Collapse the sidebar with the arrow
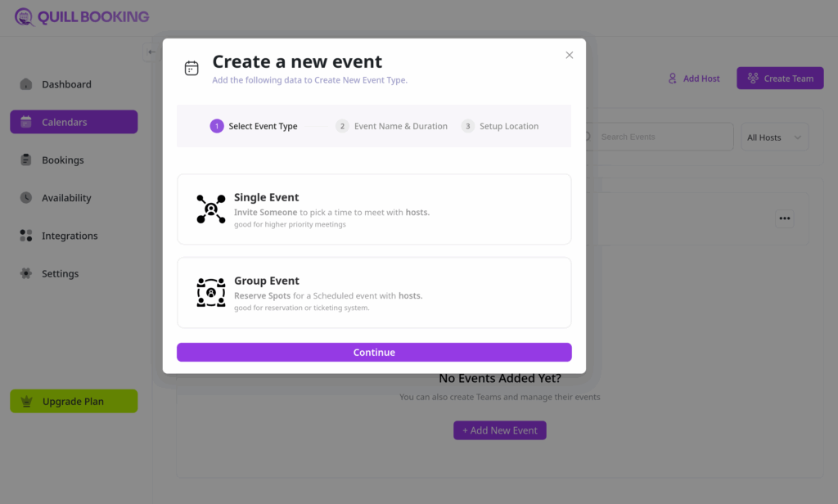 pyautogui.click(x=151, y=52)
